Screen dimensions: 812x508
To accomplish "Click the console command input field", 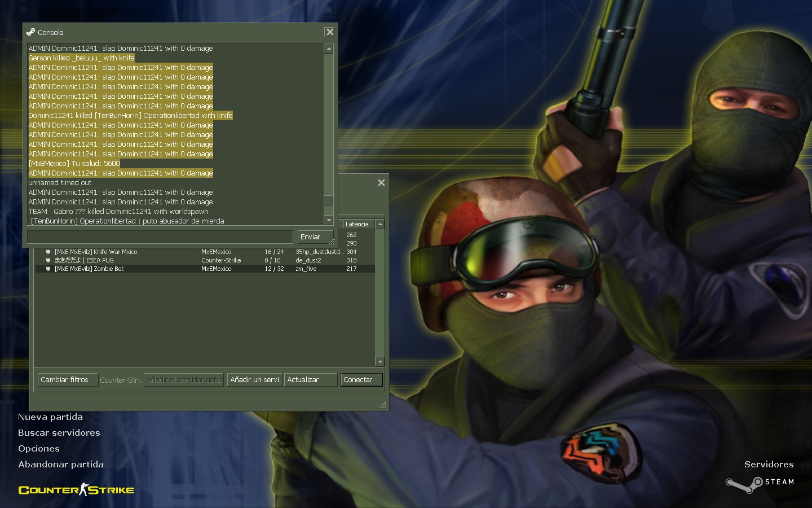I will pos(160,237).
